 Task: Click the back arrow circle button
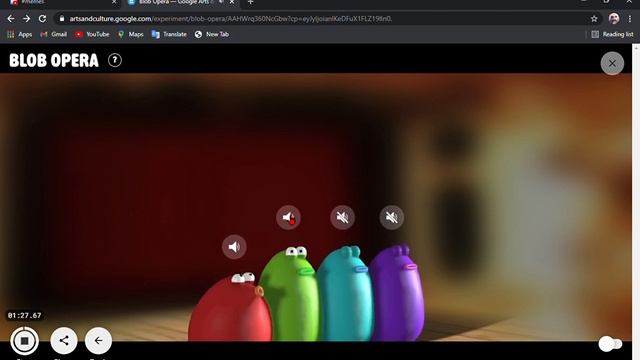pyautogui.click(x=98, y=340)
